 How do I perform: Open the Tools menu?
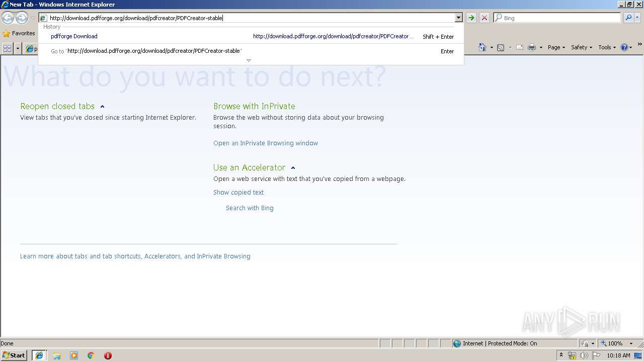[x=607, y=47]
